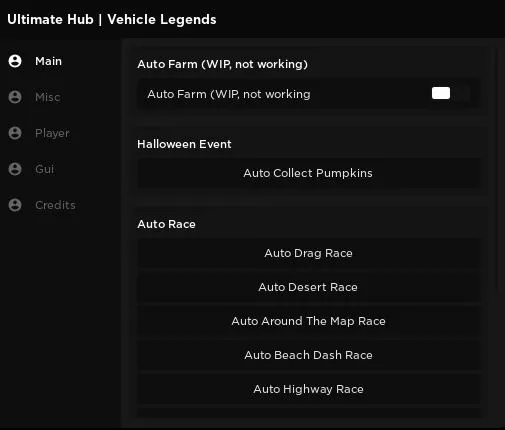Click the Auto Farm row label
The image size is (505, 430).
click(229, 94)
